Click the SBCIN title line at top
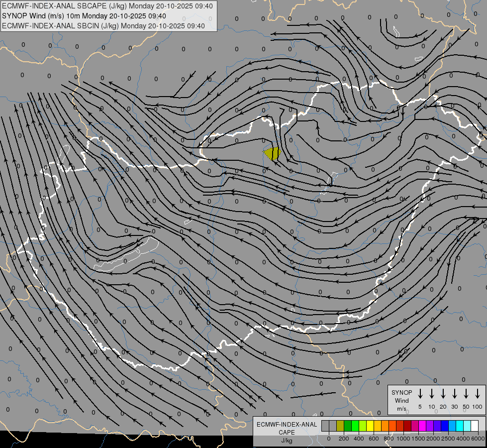This screenshot has height=448, width=487. pyautogui.click(x=103, y=26)
